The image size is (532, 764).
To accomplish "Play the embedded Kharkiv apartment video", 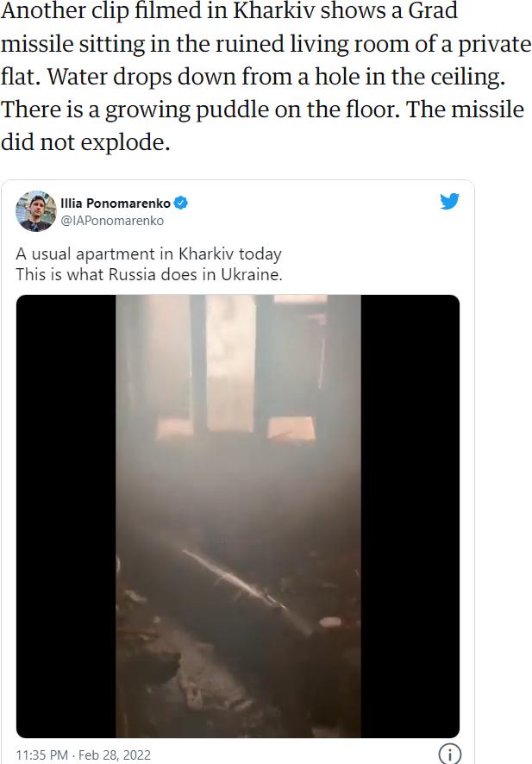I will tap(238, 516).
